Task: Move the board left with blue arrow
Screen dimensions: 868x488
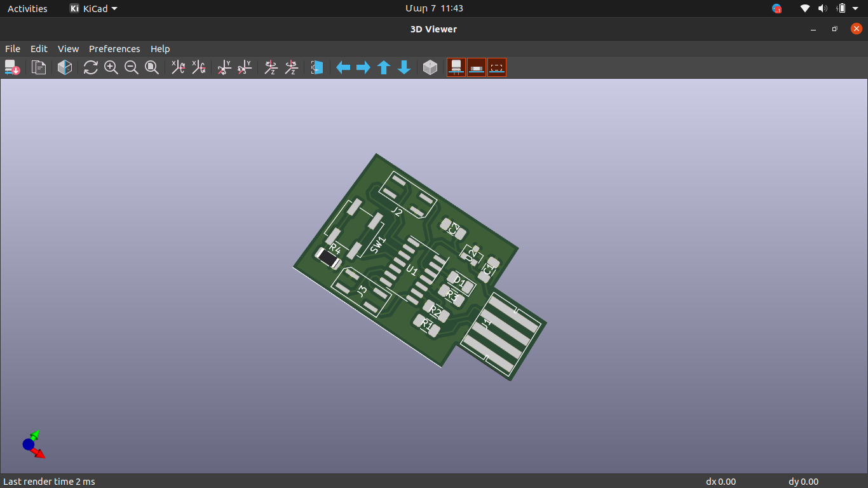Action: point(343,67)
